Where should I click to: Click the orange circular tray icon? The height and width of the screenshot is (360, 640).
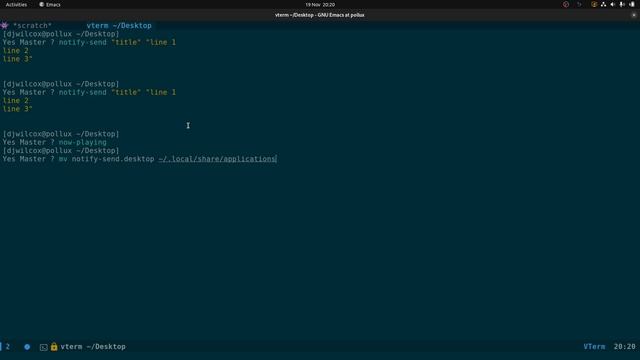pos(594,4)
